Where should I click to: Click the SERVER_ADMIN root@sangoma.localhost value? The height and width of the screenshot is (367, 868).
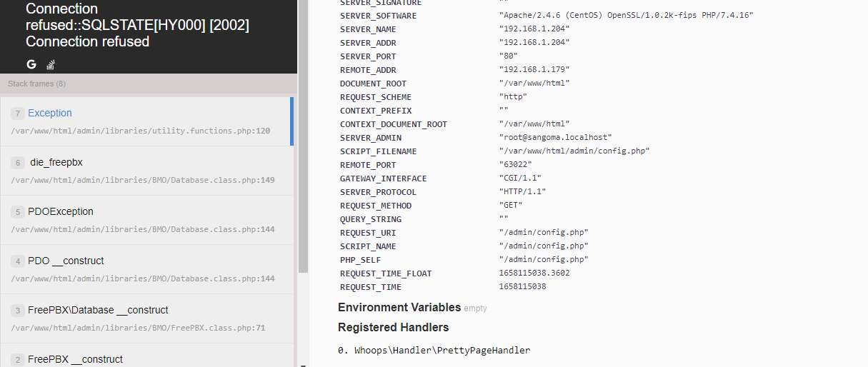point(555,138)
